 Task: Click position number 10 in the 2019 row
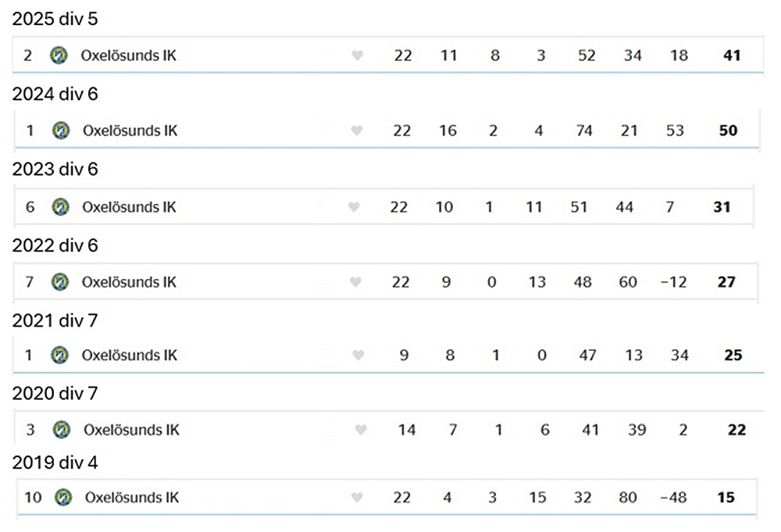[x=33, y=497]
